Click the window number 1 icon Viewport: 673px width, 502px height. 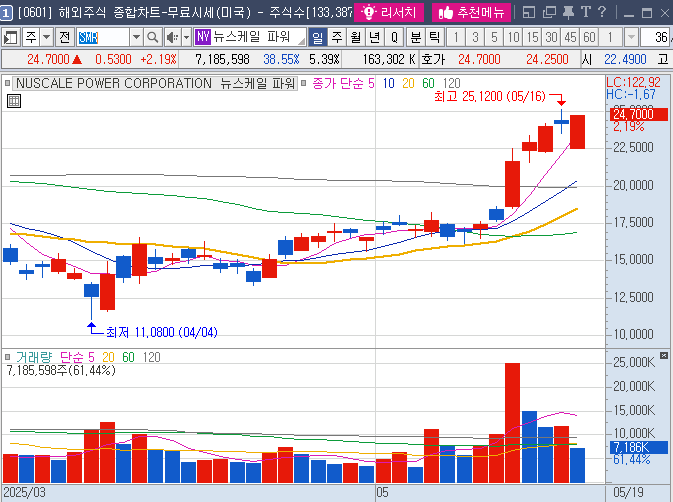click(6, 13)
